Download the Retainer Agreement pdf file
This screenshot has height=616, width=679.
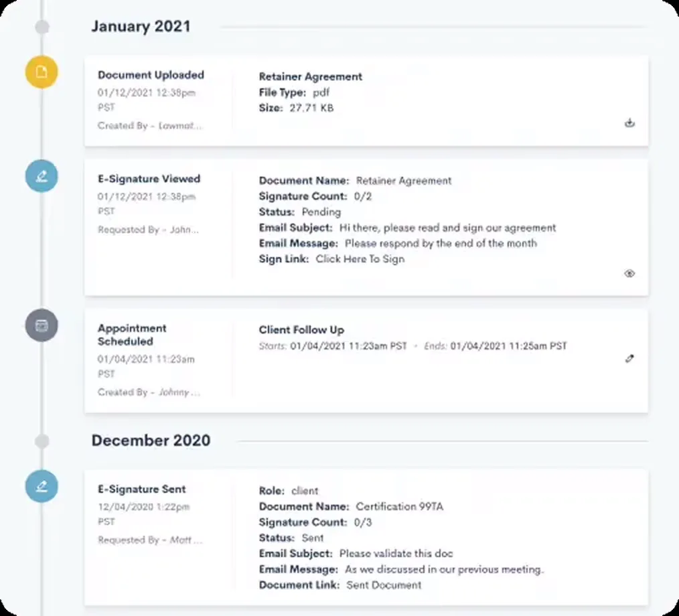tap(629, 123)
